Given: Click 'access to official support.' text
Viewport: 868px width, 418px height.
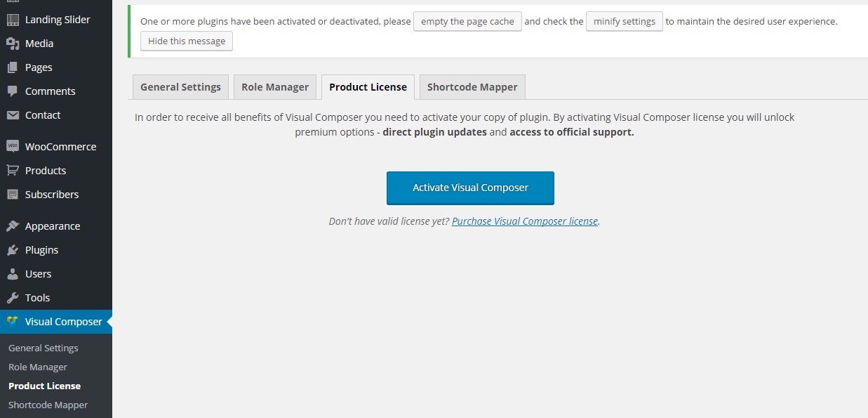Looking at the screenshot, I should coord(572,131).
